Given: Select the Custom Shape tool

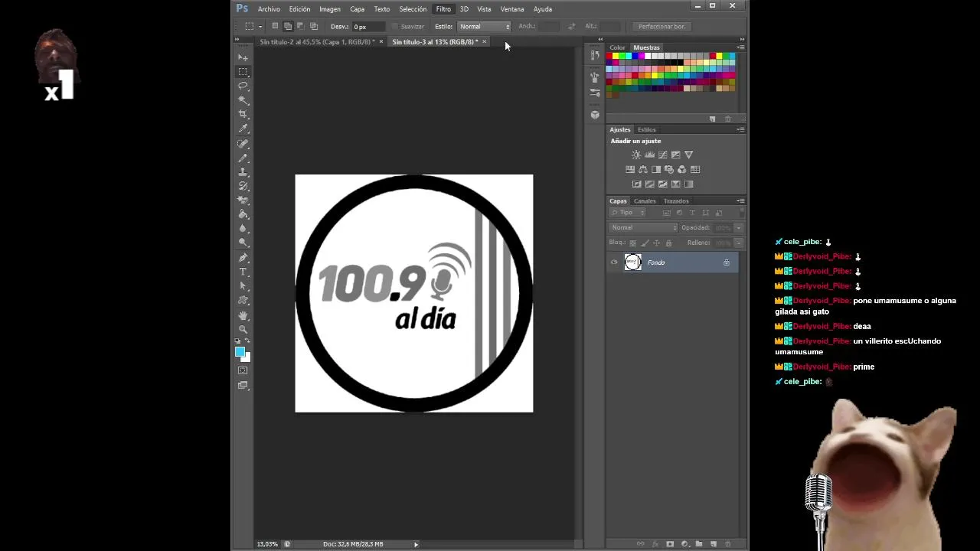Looking at the screenshot, I should pos(243,301).
